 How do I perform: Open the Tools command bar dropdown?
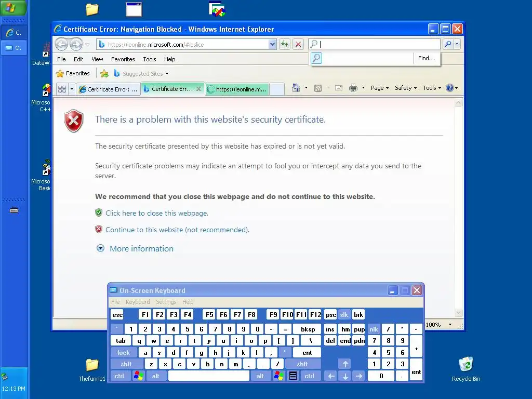[x=432, y=88]
